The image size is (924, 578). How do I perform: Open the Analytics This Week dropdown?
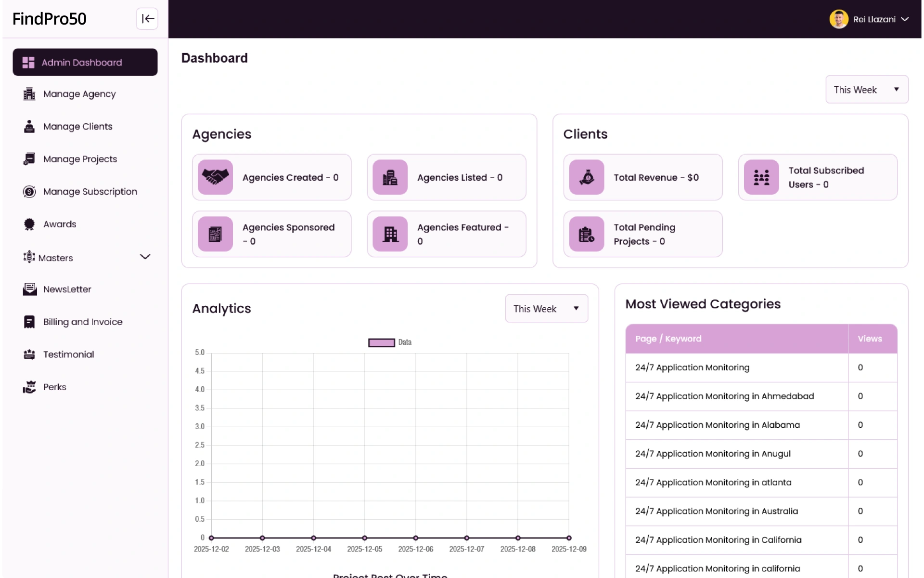[x=546, y=309]
